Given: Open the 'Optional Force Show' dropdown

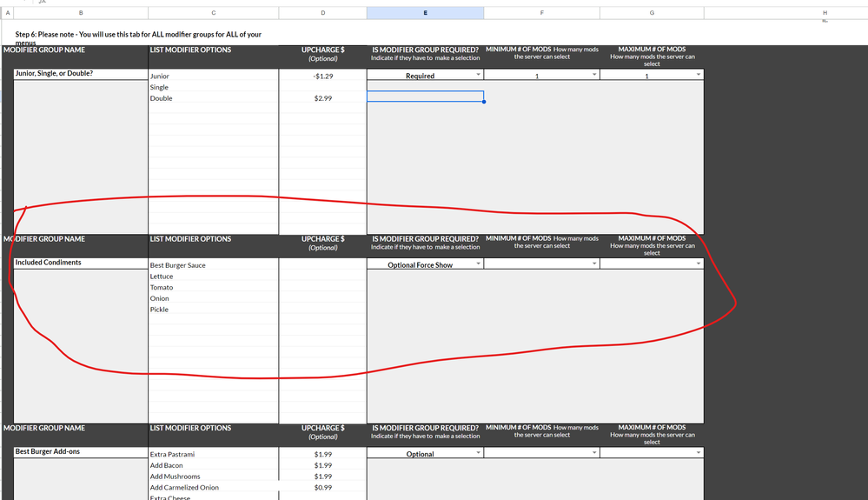Looking at the screenshot, I should [477, 264].
